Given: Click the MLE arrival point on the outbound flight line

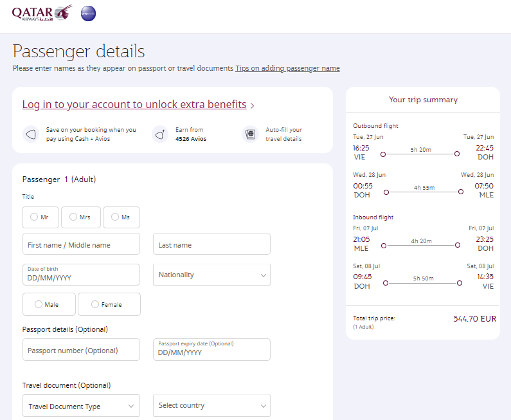Looking at the screenshot, I should (461, 192).
